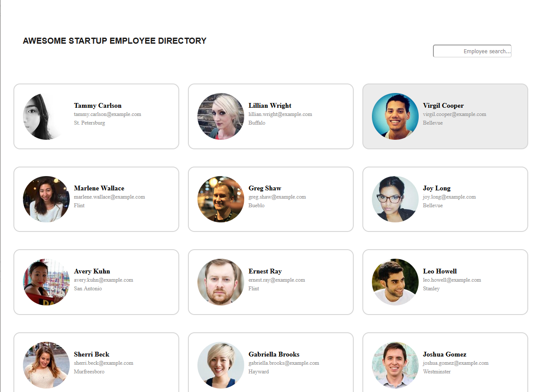Click the Greg Shaw name heading
The height and width of the screenshot is (392, 549).
(265, 188)
